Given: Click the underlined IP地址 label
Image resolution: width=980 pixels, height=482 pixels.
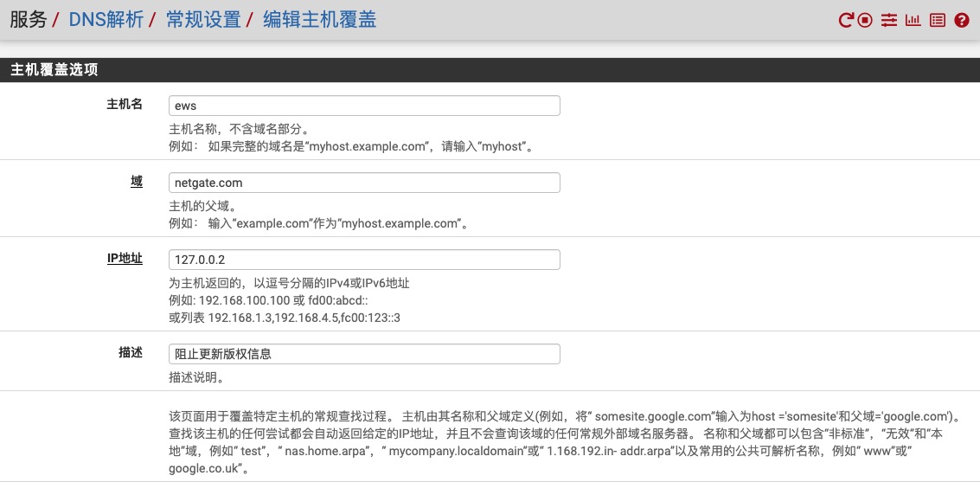Looking at the screenshot, I should pos(124,259).
